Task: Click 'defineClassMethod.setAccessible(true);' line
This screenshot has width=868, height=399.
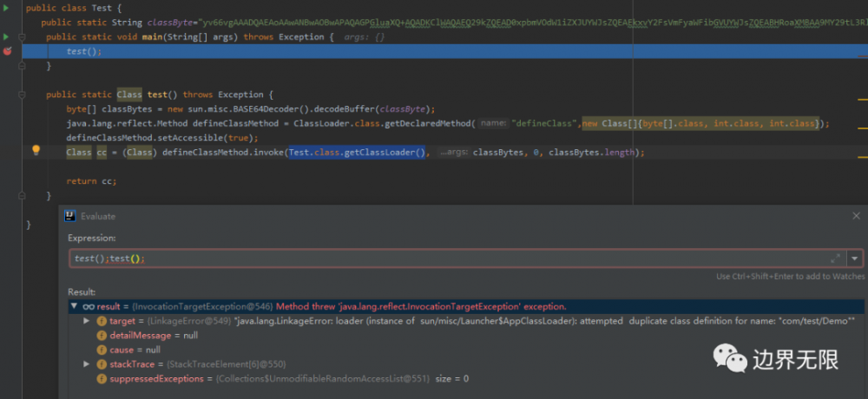Action: 162,138
